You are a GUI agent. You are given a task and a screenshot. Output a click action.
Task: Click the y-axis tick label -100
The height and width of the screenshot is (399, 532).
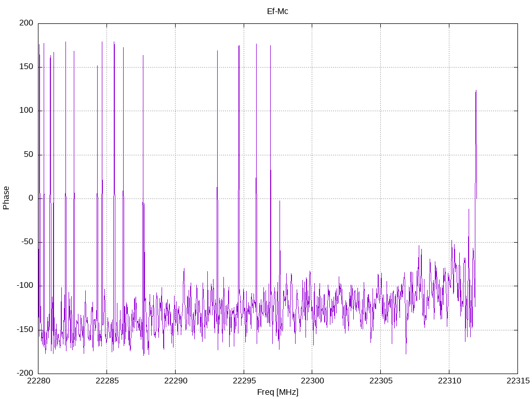(x=25, y=286)
